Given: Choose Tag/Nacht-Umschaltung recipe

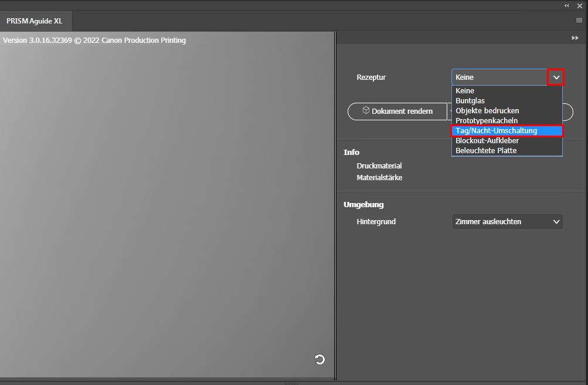Looking at the screenshot, I should pyautogui.click(x=507, y=131).
